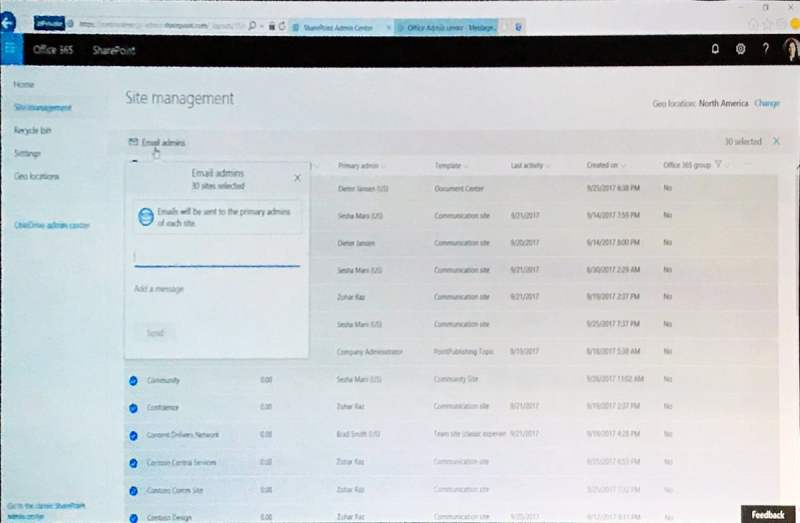Open the help question mark icon
The height and width of the screenshot is (523, 800).
click(765, 49)
